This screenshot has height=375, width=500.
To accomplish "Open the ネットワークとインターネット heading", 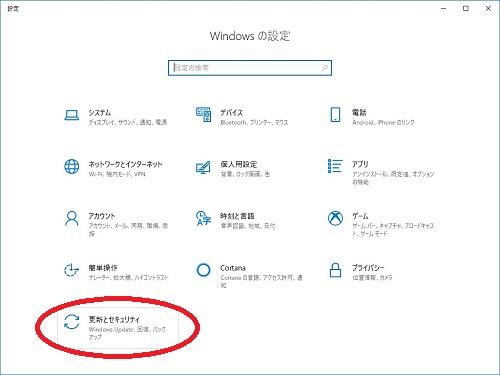I will pos(125,164).
